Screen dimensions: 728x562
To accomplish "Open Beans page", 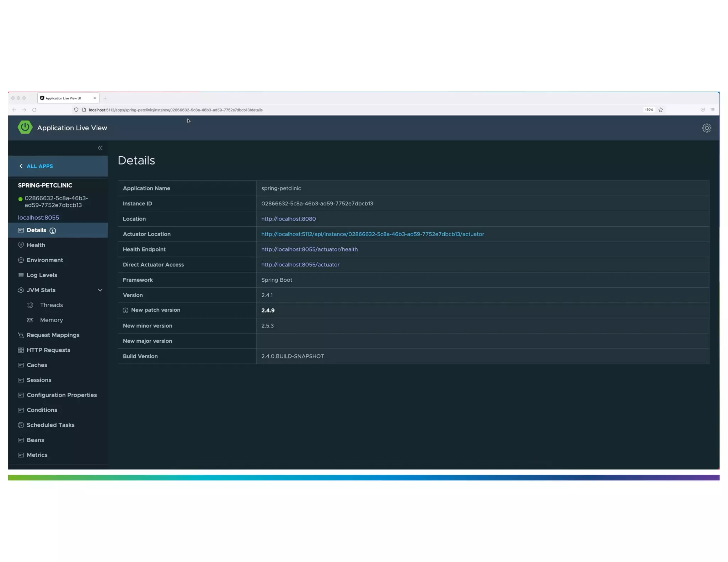I will tap(36, 440).
